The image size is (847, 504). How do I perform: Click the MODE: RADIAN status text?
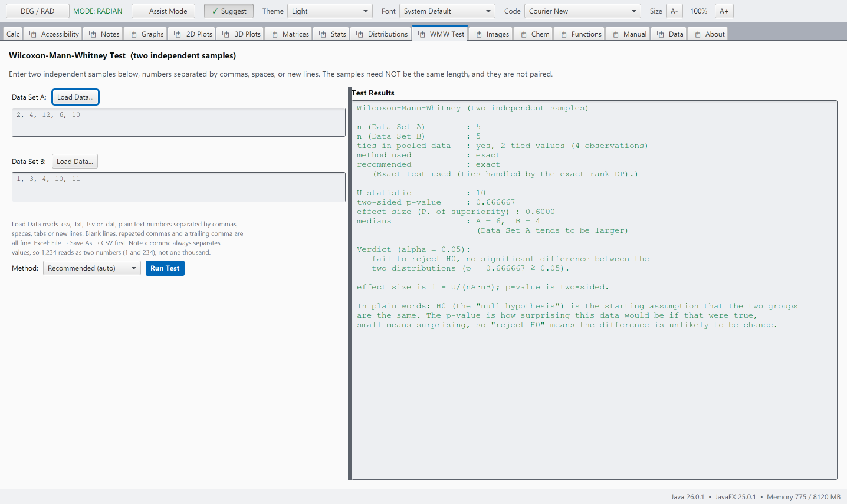click(98, 11)
